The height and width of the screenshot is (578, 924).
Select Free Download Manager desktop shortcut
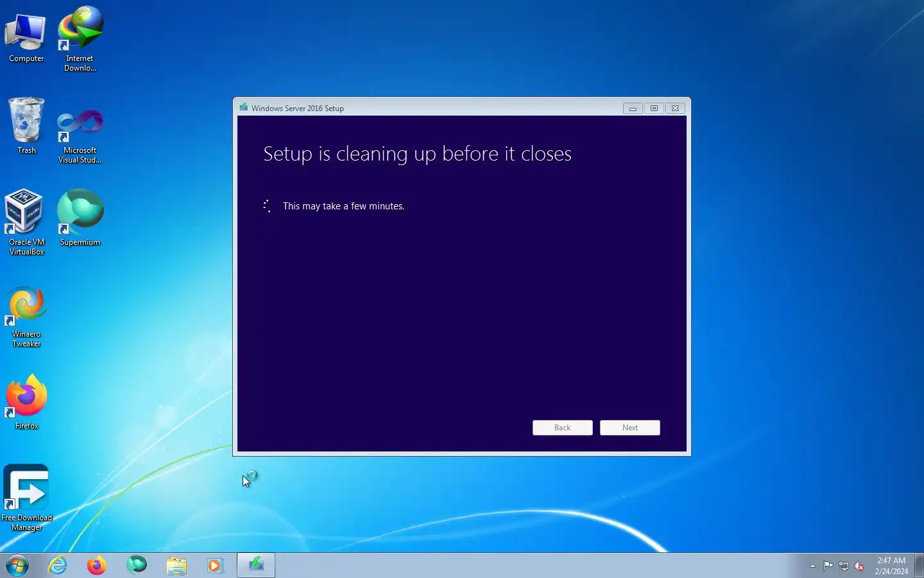pyautogui.click(x=26, y=498)
